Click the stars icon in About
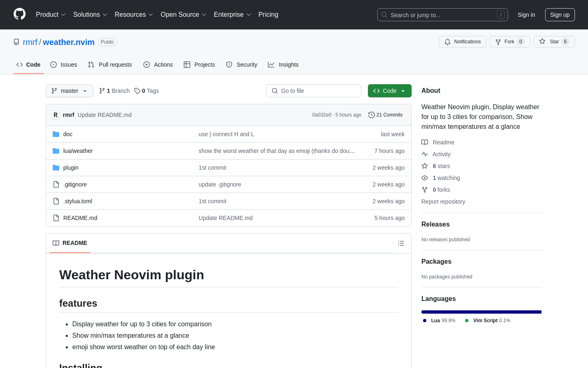Viewport: 588px width, 368px height. tap(425, 166)
